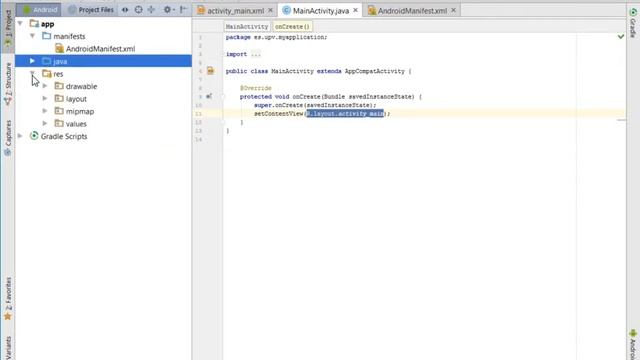Expand the values folder
640x360 pixels.
point(45,123)
